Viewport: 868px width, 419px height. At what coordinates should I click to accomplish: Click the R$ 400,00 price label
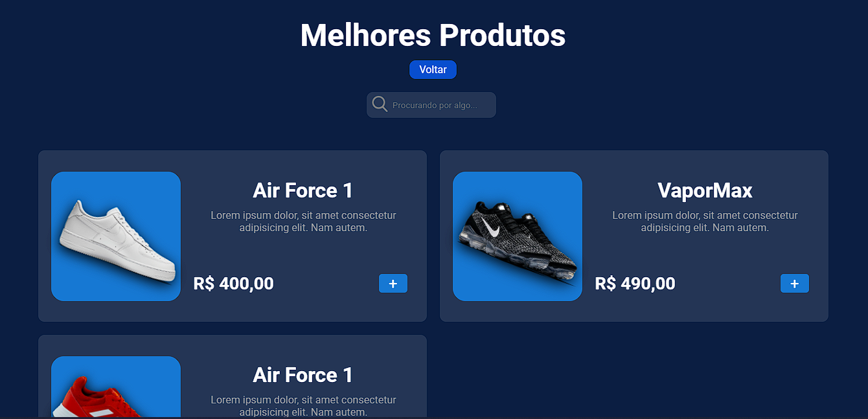[234, 284]
